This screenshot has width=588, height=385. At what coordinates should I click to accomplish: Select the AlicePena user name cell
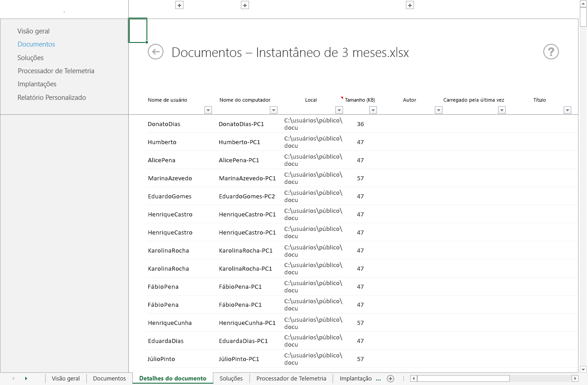(x=161, y=160)
